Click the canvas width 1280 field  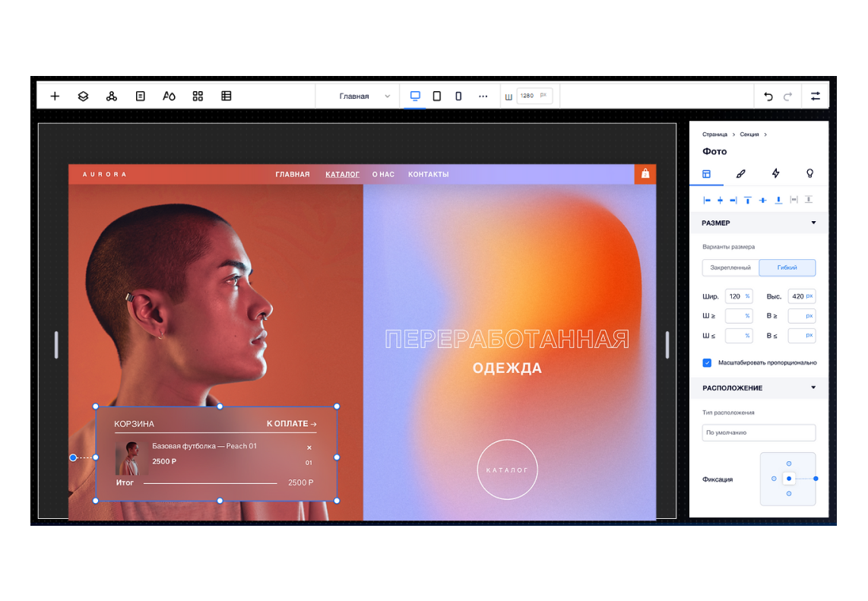pyautogui.click(x=534, y=96)
